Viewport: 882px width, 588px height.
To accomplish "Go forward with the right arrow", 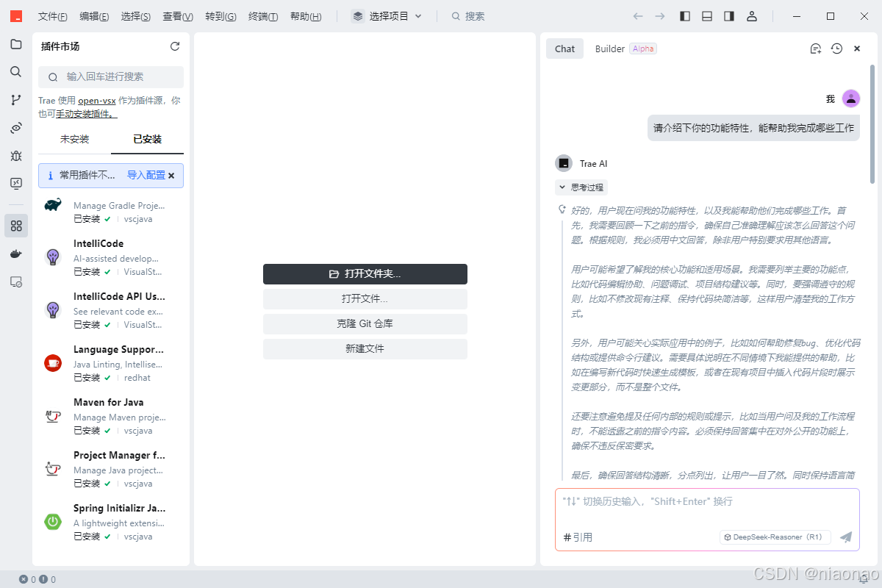I will [x=660, y=16].
